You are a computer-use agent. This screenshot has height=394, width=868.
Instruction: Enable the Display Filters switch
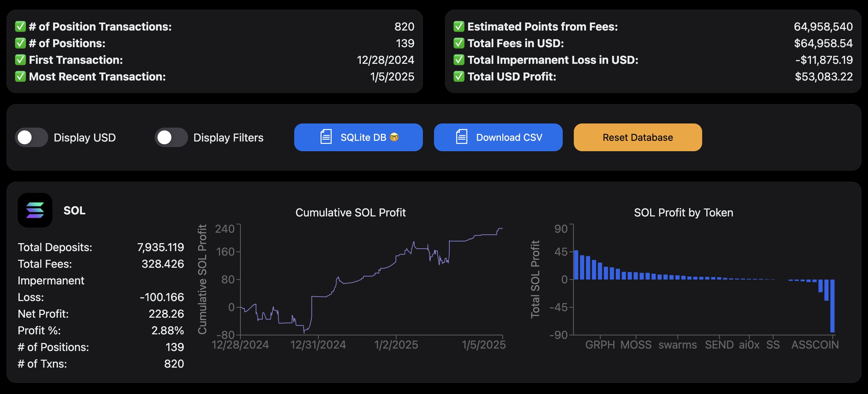tap(171, 137)
